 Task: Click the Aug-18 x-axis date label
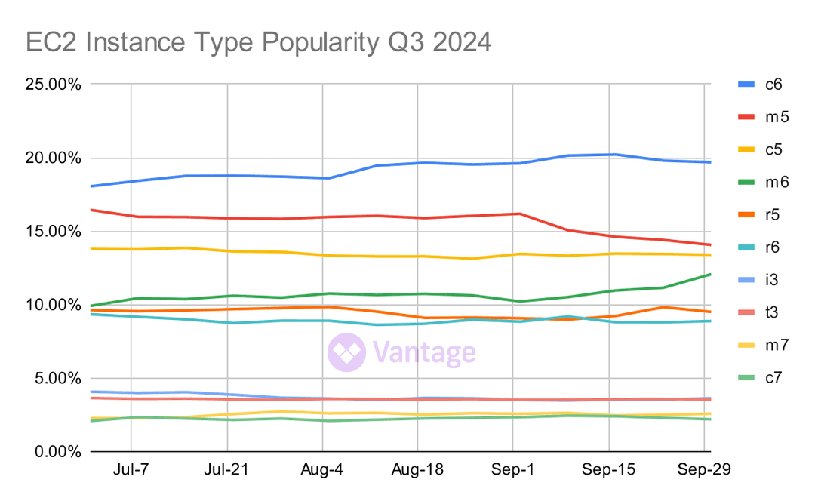[x=417, y=470]
